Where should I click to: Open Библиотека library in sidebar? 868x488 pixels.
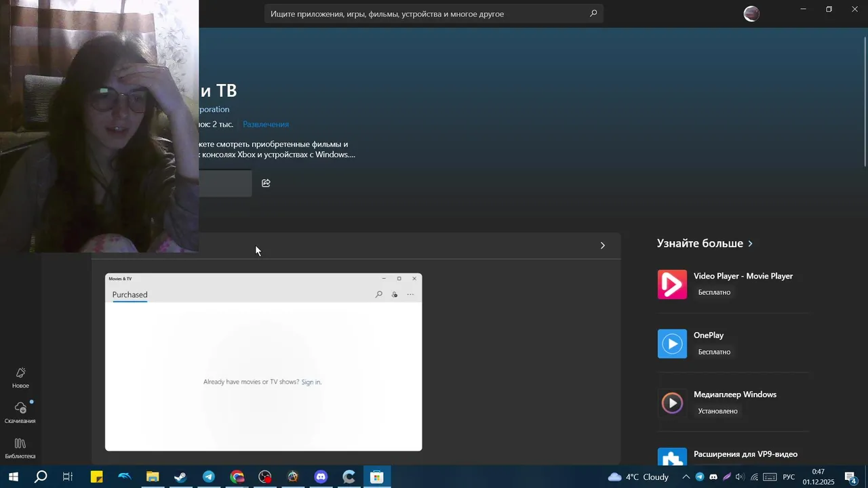pos(20,448)
